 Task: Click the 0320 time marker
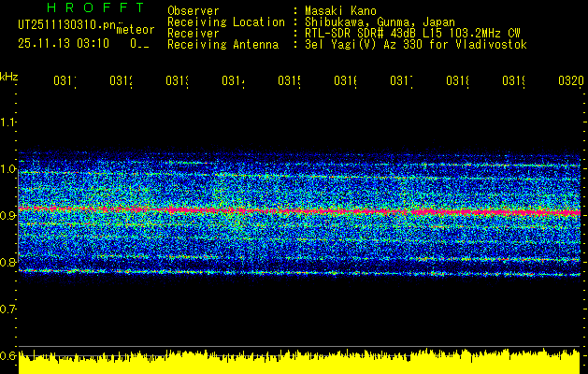(x=570, y=81)
